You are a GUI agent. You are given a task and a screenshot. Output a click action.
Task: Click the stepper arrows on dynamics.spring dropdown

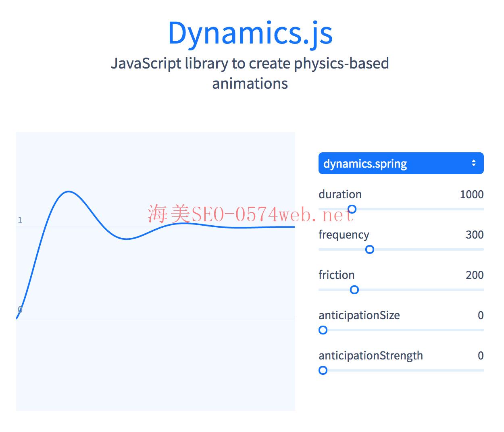tap(474, 163)
